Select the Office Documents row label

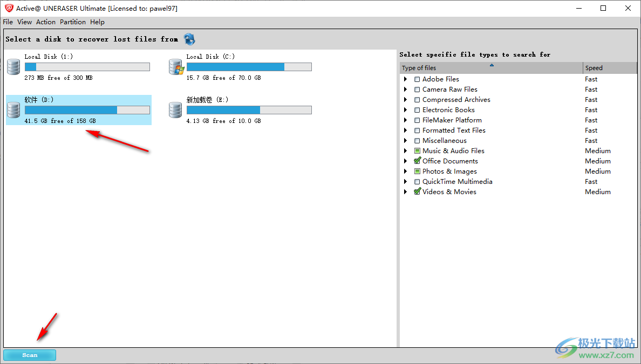pos(450,161)
